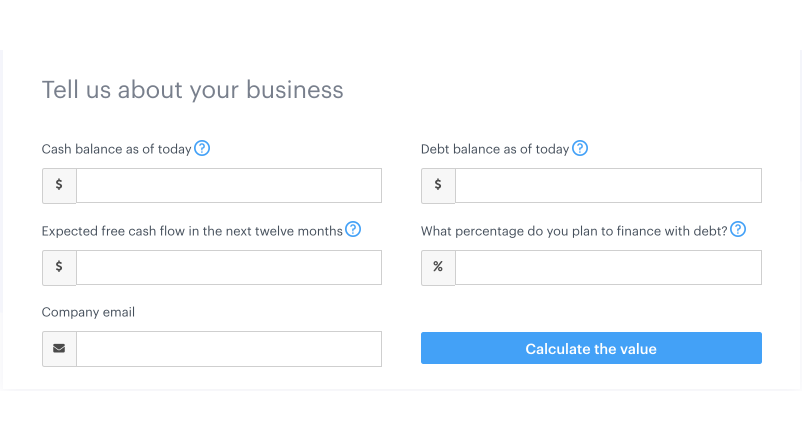Click percent symbol beside debt financing field

[x=438, y=267]
